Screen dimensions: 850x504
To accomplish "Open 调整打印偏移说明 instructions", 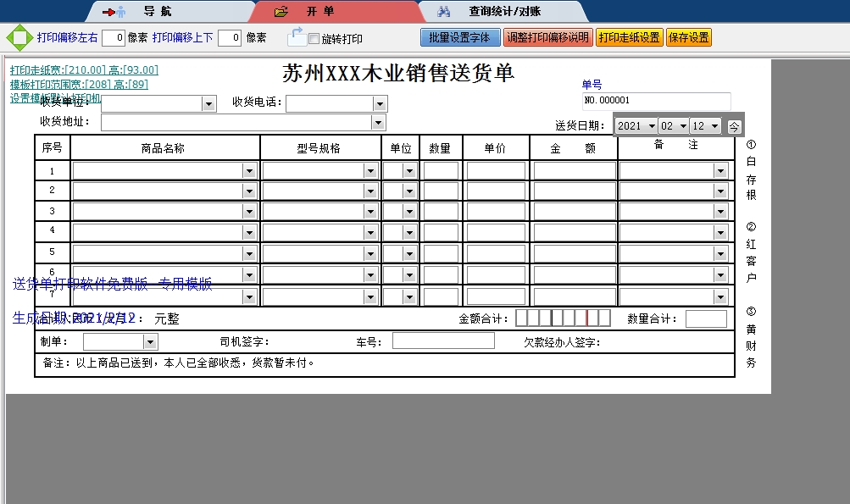I will 547,38.
